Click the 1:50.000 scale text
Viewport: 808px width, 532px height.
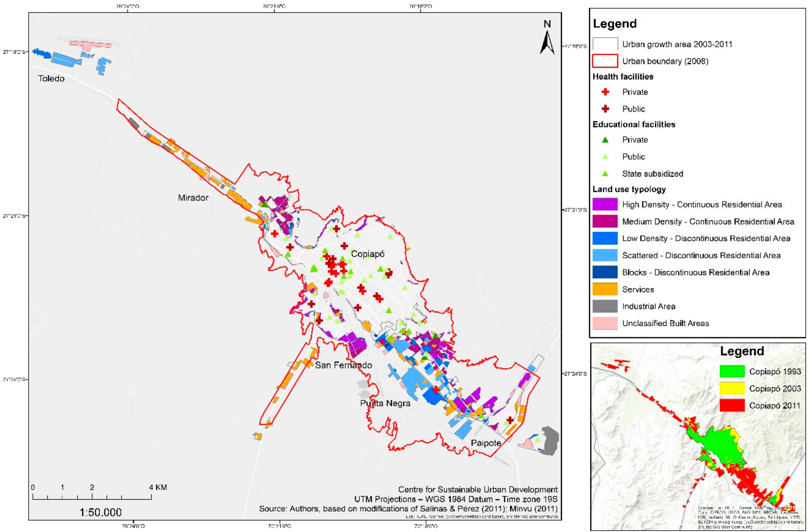click(x=101, y=512)
